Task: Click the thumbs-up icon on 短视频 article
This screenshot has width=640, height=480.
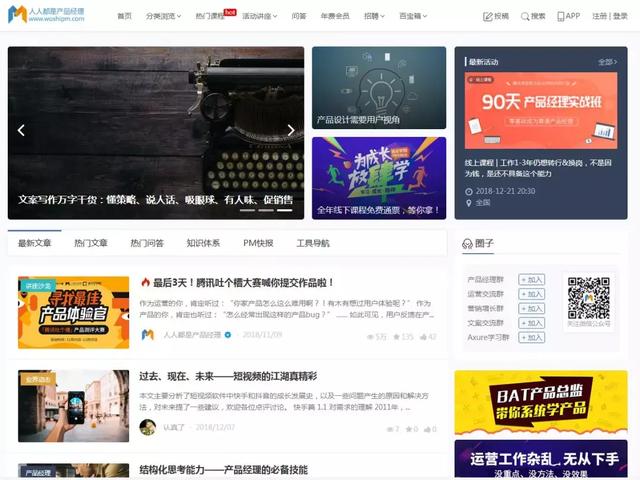Action: (x=427, y=429)
